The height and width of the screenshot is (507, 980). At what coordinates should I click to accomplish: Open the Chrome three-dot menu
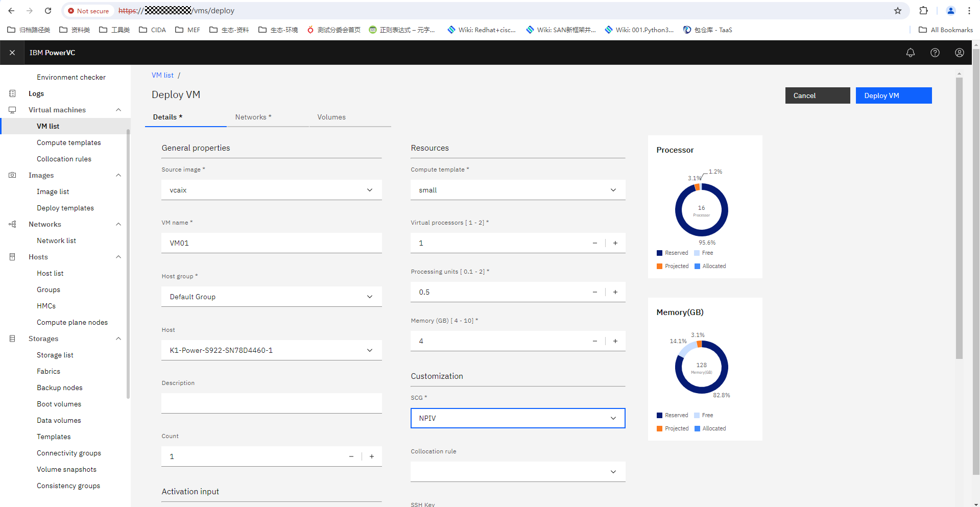click(969, 11)
